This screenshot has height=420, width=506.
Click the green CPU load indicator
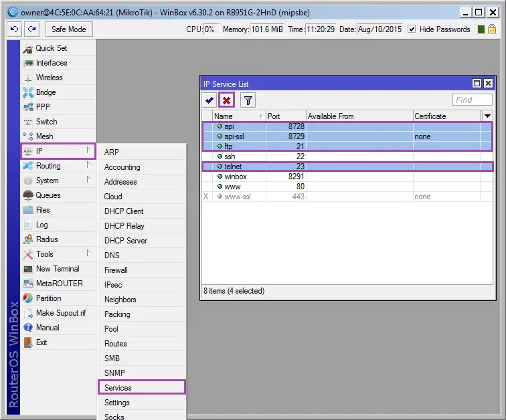point(481,29)
